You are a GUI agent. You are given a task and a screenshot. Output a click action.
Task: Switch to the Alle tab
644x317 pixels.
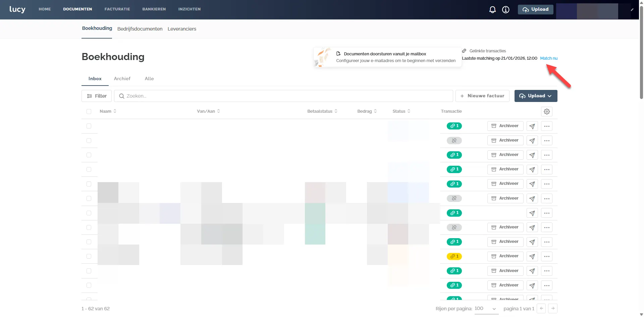tap(149, 78)
